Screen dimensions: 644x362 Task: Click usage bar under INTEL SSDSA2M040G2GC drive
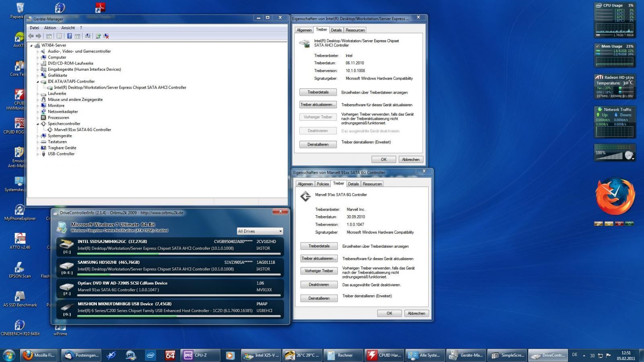pyautogui.click(x=179, y=254)
